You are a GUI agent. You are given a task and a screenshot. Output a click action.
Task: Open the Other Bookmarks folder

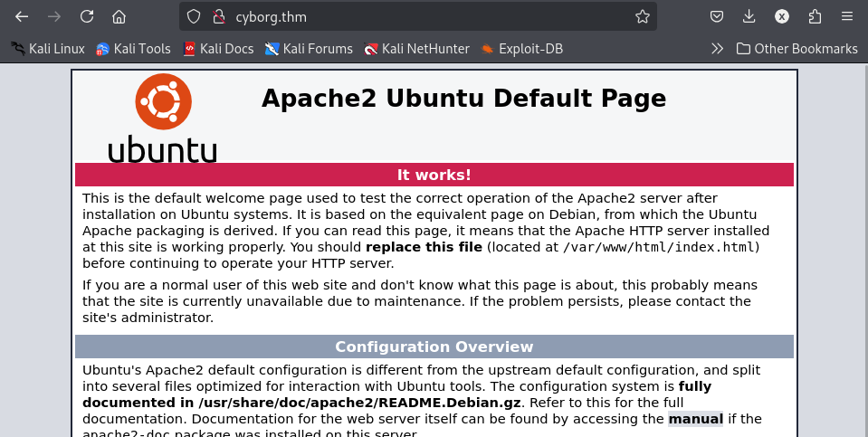(x=797, y=49)
